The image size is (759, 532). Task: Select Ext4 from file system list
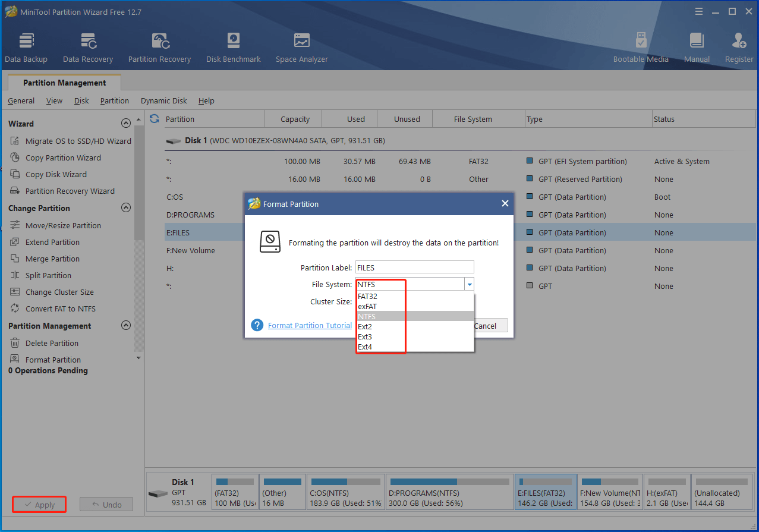[415, 347]
